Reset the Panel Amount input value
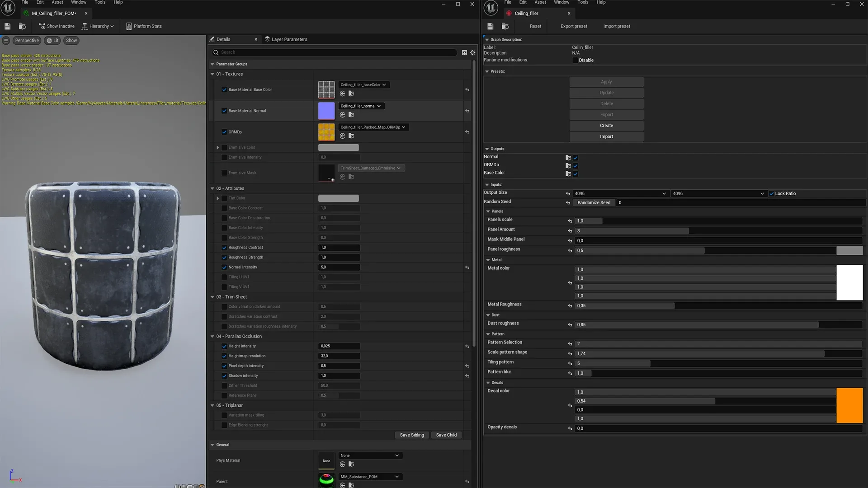Viewport: 868px width, 488px height. 570,231
